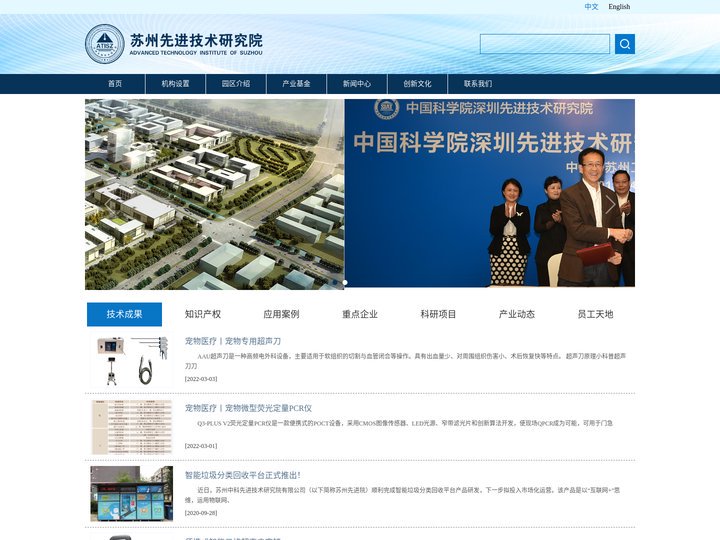This screenshot has width=720, height=540.
Task: Open 首页 in navigation bar
Action: [115, 84]
